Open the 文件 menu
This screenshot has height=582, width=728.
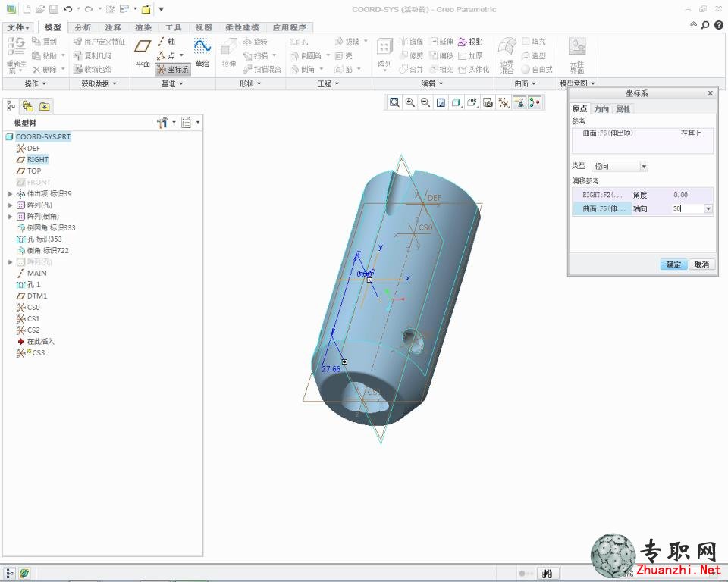(x=18, y=27)
